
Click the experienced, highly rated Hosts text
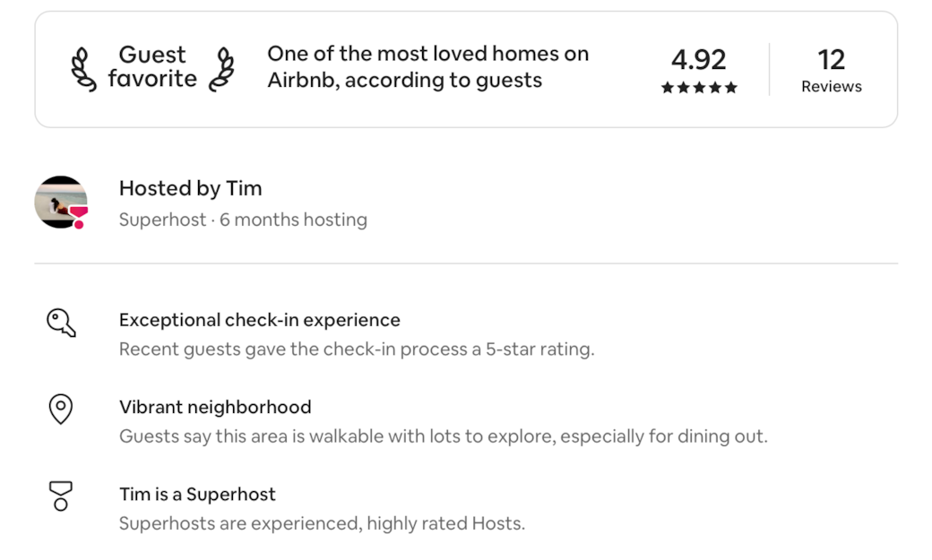click(x=322, y=523)
